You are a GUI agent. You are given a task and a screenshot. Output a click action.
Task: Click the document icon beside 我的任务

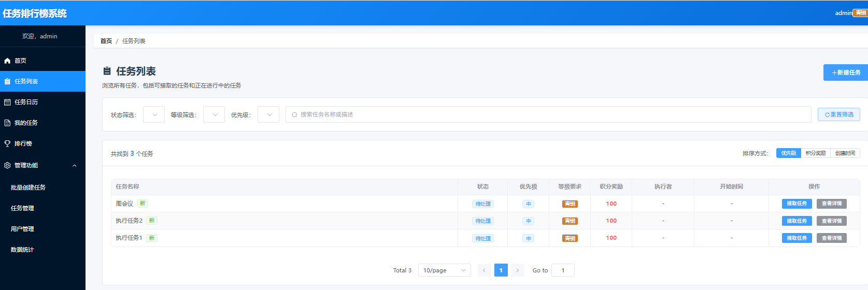[7, 123]
